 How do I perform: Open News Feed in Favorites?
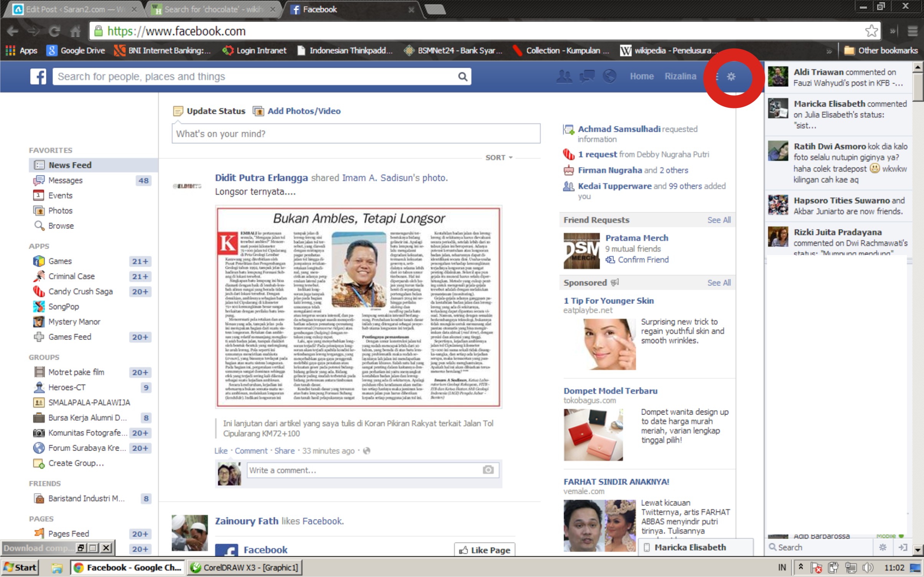[94, 165]
